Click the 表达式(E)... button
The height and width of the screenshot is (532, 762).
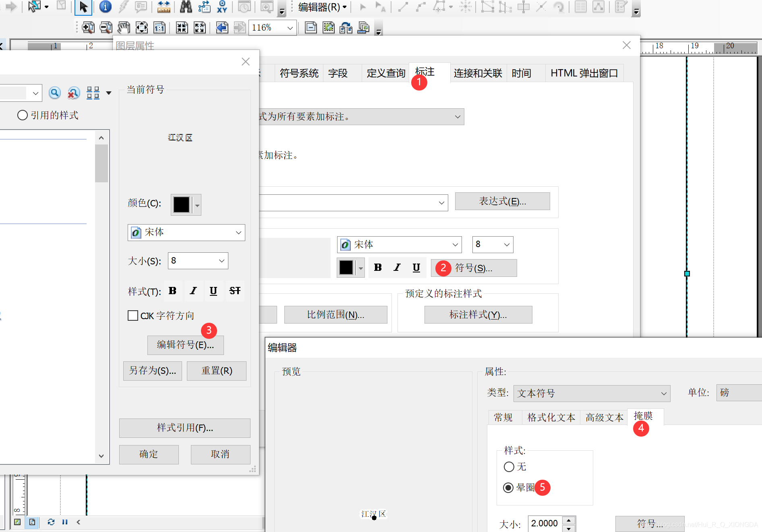pyautogui.click(x=503, y=201)
